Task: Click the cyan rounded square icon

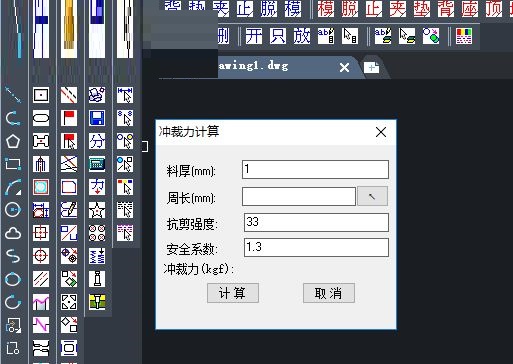Action: [x=41, y=187]
